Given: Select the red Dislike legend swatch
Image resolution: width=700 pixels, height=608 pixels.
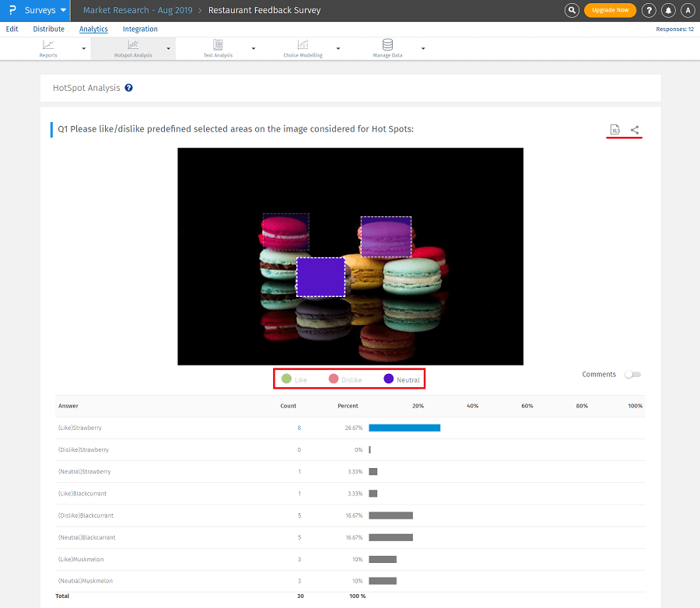Looking at the screenshot, I should [x=334, y=379].
